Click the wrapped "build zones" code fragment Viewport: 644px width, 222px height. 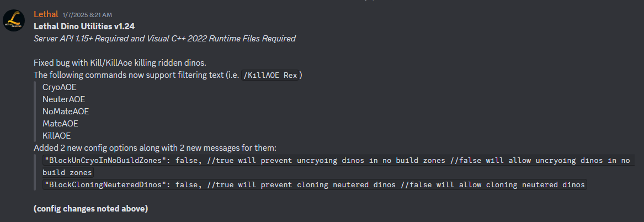coord(68,173)
